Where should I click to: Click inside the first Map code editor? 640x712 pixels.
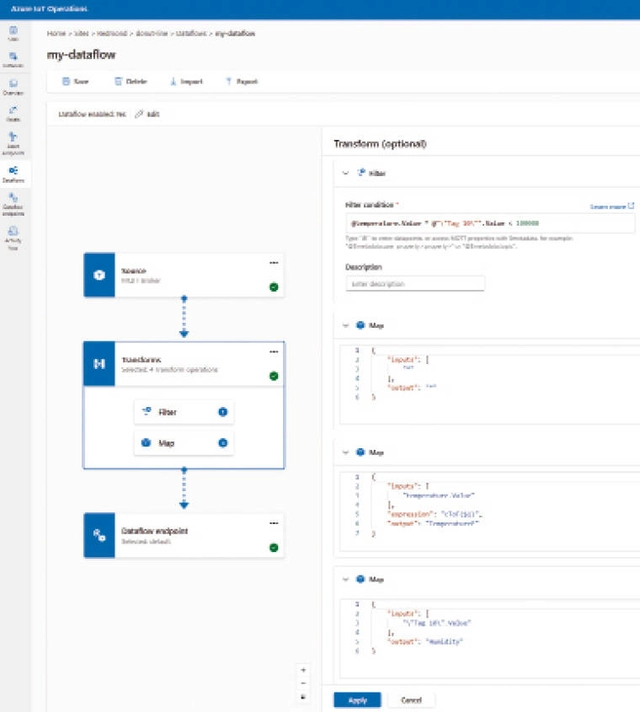pos(490,385)
